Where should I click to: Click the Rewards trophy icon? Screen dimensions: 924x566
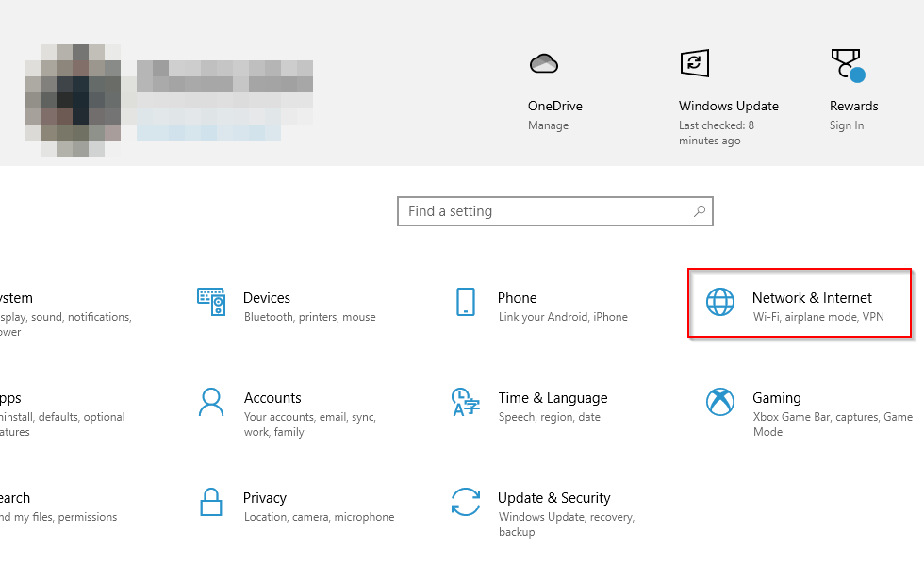coord(846,64)
